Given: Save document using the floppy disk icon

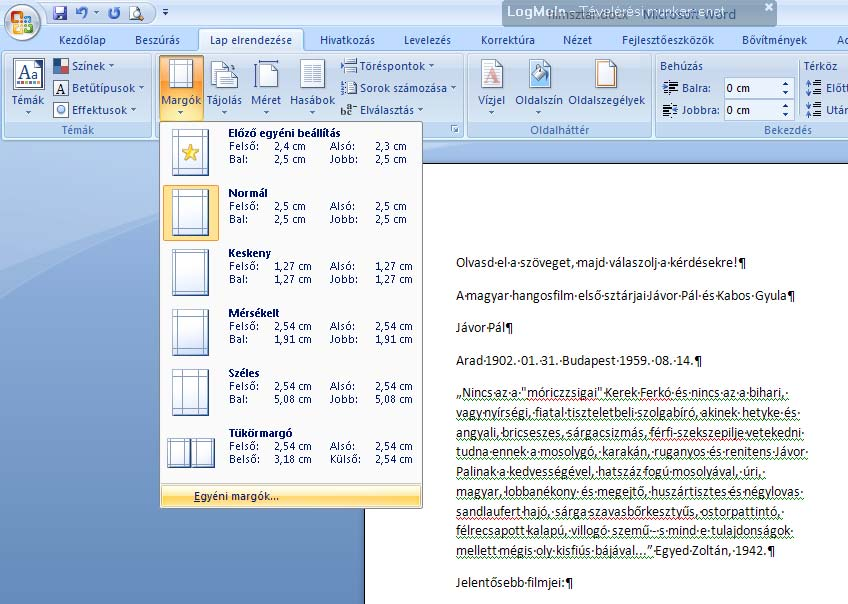Looking at the screenshot, I should coord(60,12).
